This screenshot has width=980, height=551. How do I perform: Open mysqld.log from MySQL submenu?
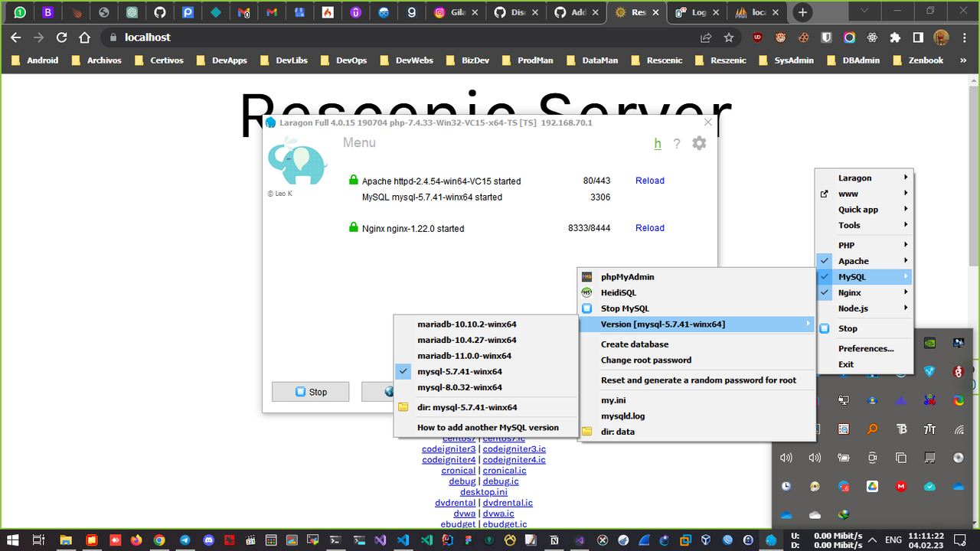pos(695,416)
